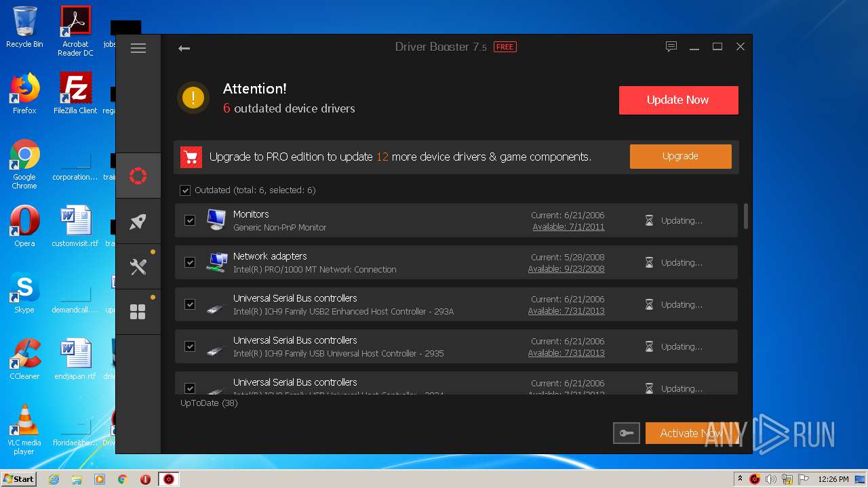Image resolution: width=868 pixels, height=488 pixels.
Task: Open Windows Explorer folder on taskbar
Action: click(x=77, y=479)
